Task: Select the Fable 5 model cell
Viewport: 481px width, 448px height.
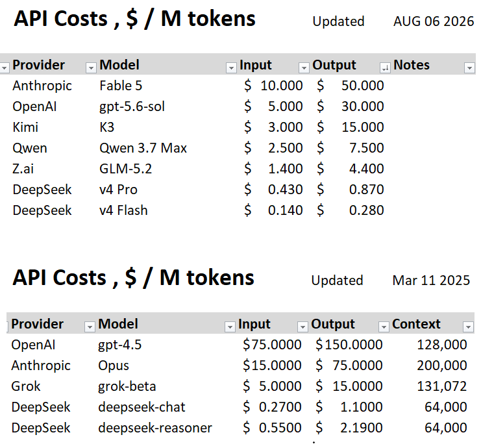Action: tap(121, 85)
